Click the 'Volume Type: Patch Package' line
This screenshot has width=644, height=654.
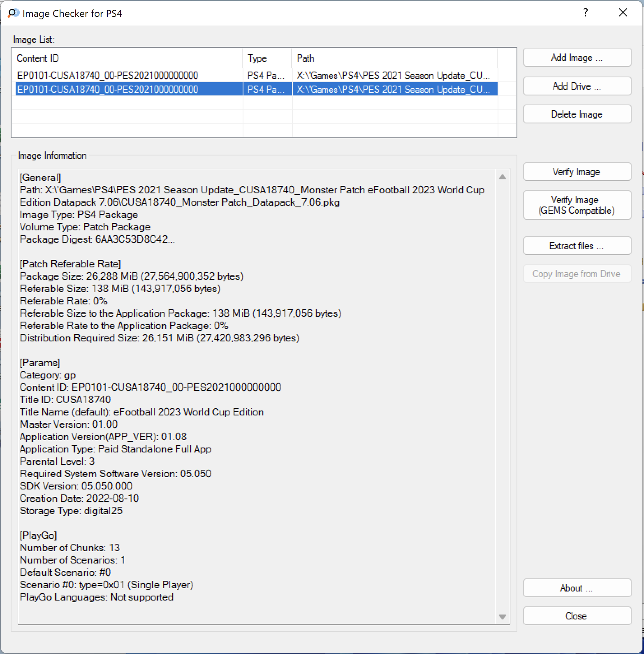(85, 227)
